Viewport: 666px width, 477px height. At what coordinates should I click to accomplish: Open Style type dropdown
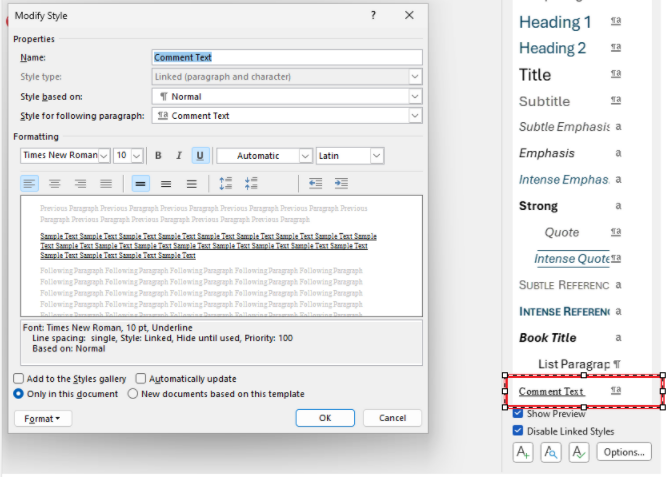[x=415, y=77]
